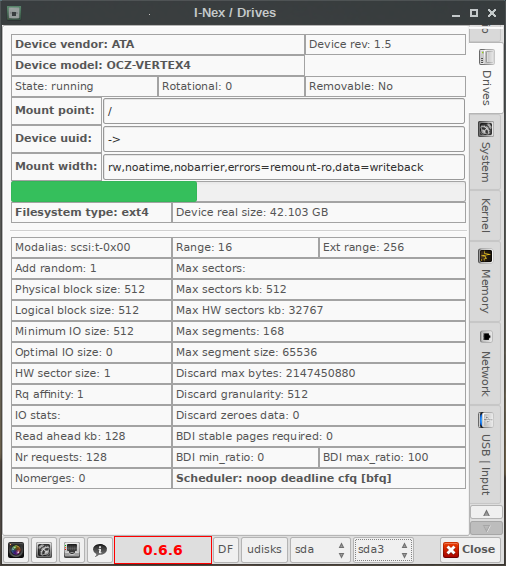
Task: Open the sda3 partition selector combo box
Action: 383,550
